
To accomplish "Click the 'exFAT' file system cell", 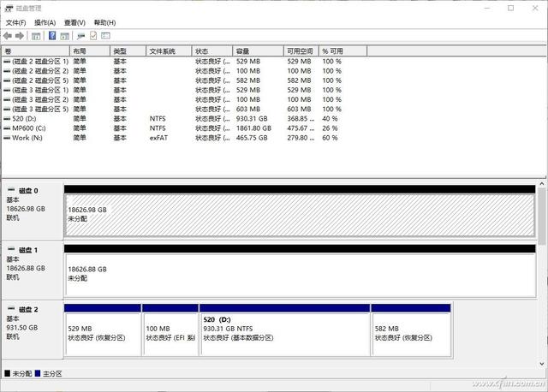I will [158, 138].
